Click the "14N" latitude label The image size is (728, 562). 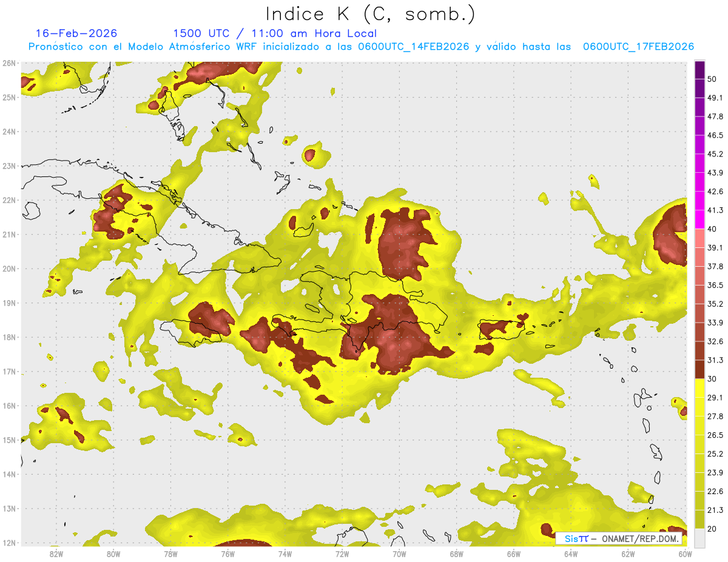point(8,474)
